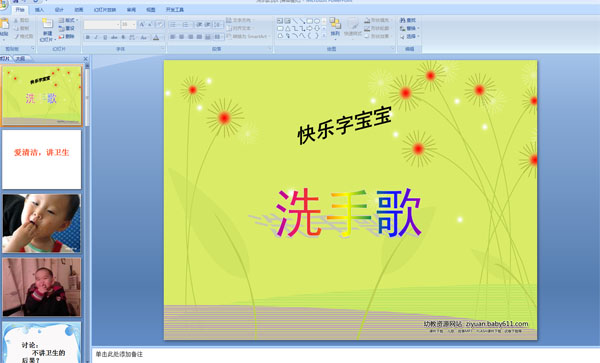Click the New Slide (新建幻灯片) icon
The image size is (600, 363).
[x=47, y=23]
